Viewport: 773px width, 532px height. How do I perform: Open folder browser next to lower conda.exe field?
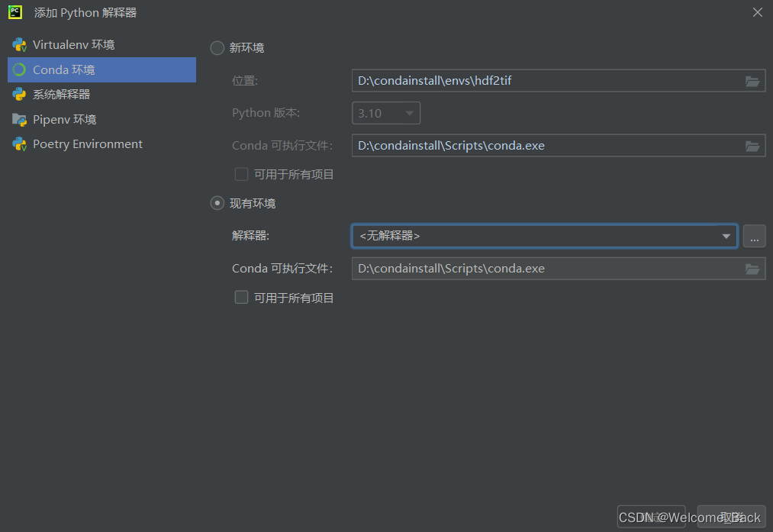[x=752, y=268]
